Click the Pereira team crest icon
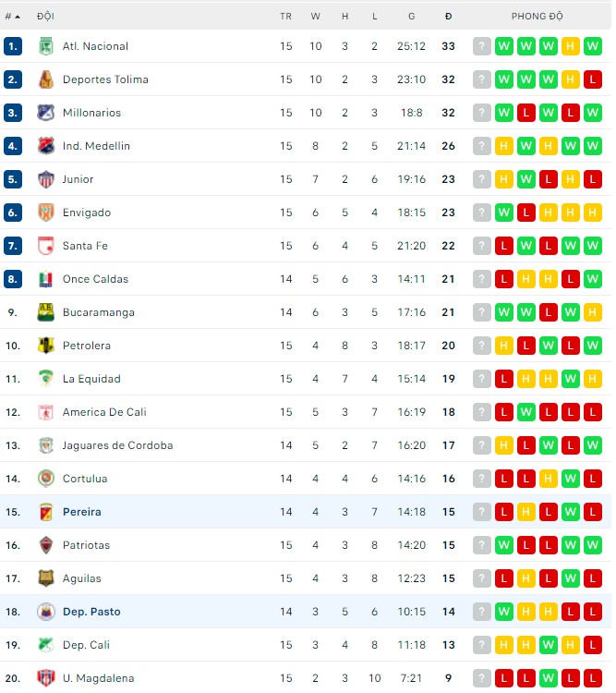 tap(45, 512)
